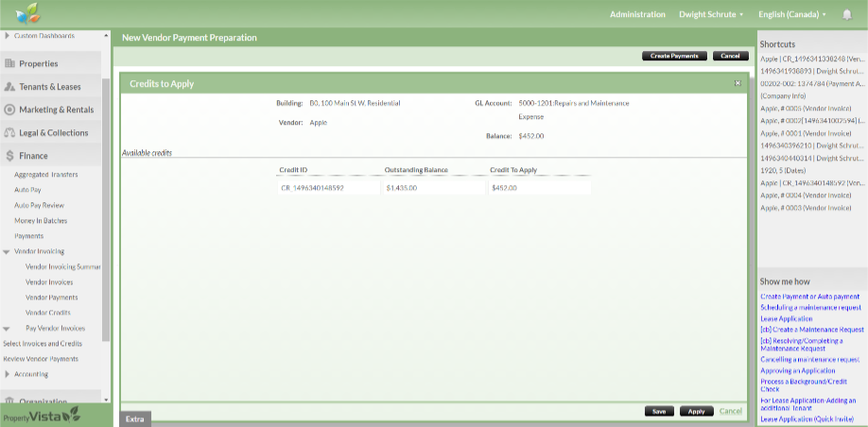Click the Finance dollar sign icon

pyautogui.click(x=10, y=156)
